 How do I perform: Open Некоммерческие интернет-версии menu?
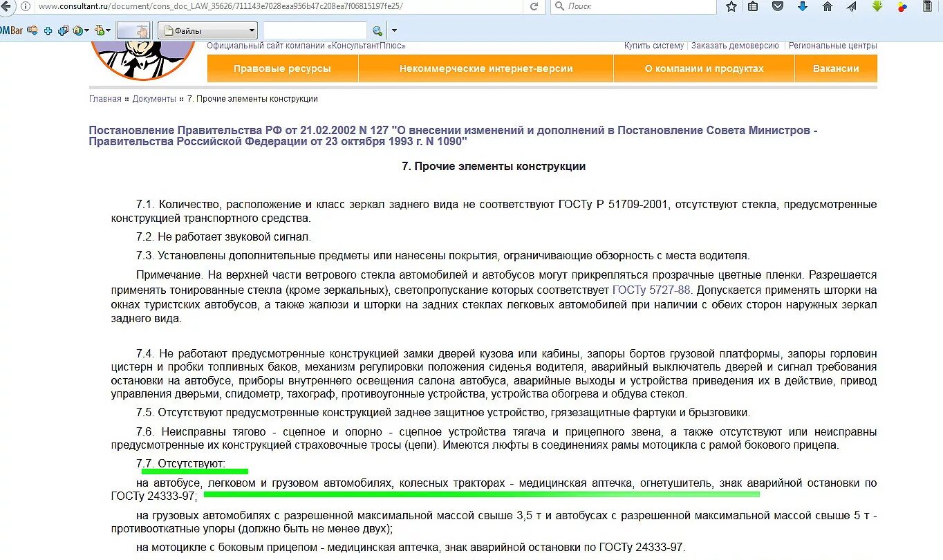pyautogui.click(x=486, y=68)
